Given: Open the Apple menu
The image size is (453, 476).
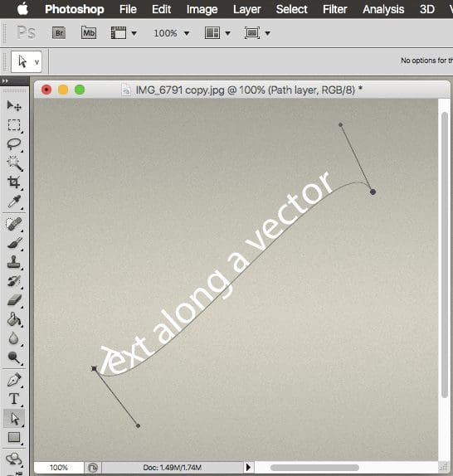Looking at the screenshot, I should 22,9.
